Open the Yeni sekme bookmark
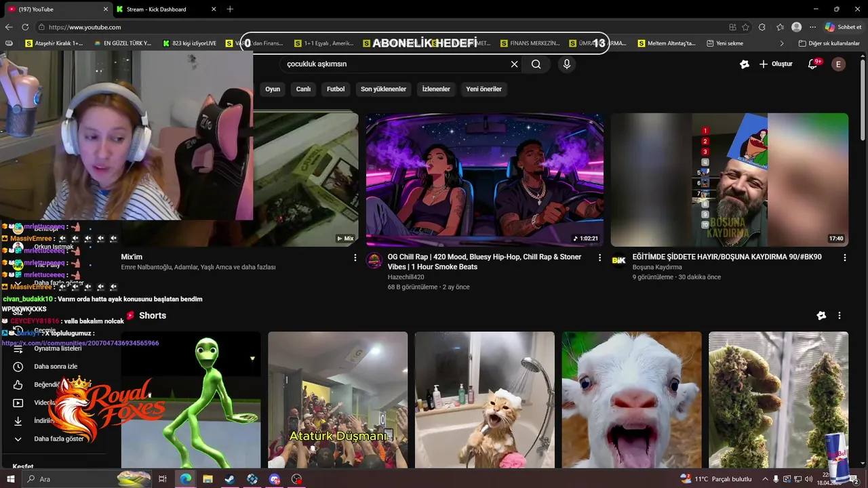The image size is (868, 488). click(x=725, y=43)
